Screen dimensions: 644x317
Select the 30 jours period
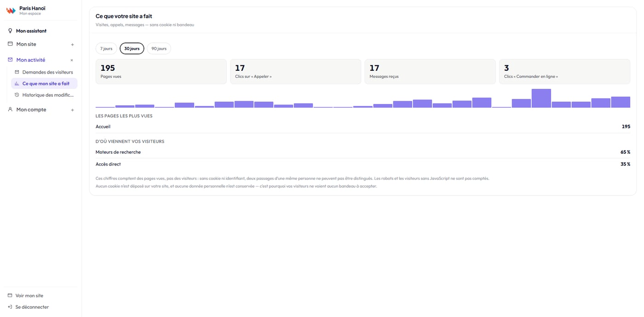[132, 48]
